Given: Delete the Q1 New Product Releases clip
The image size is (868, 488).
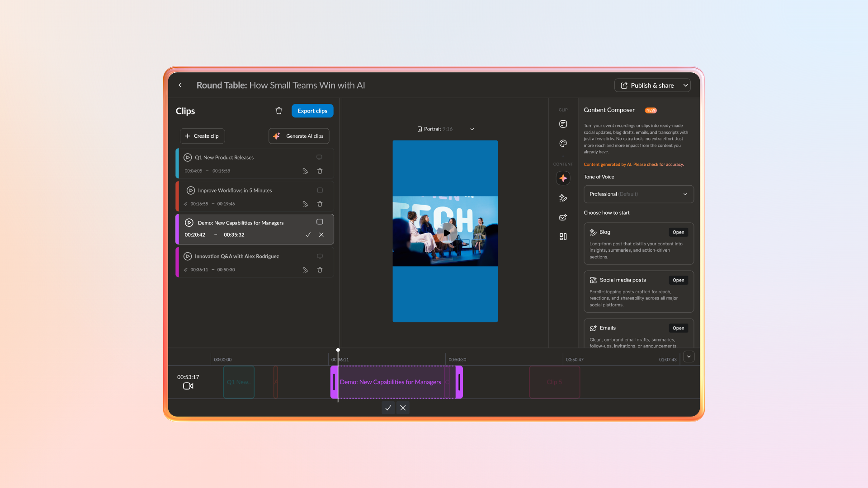Looking at the screenshot, I should click(x=320, y=171).
